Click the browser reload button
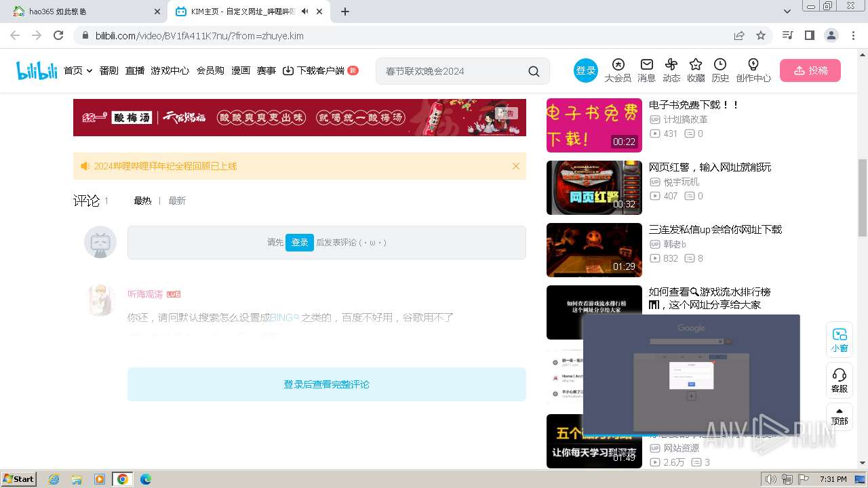This screenshot has height=488, width=868. 58,35
